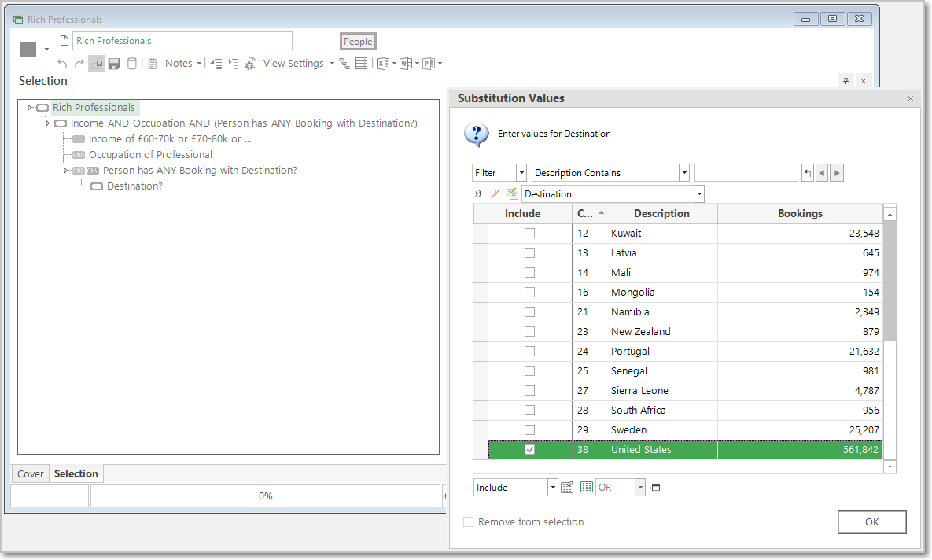This screenshot has width=932, height=560.
Task: Click the edit table pencil icon near Include
Action: click(x=568, y=488)
